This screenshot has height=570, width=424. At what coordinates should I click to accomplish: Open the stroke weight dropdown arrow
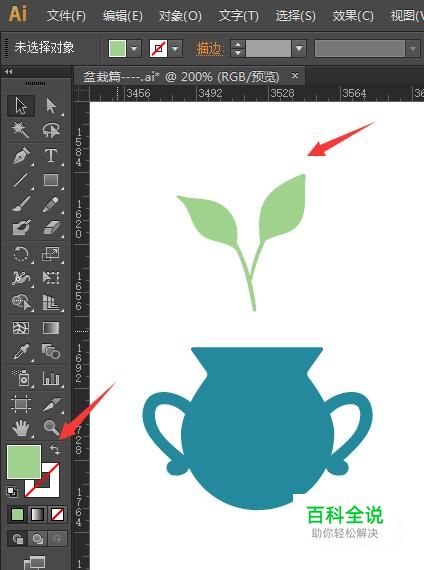[x=299, y=48]
